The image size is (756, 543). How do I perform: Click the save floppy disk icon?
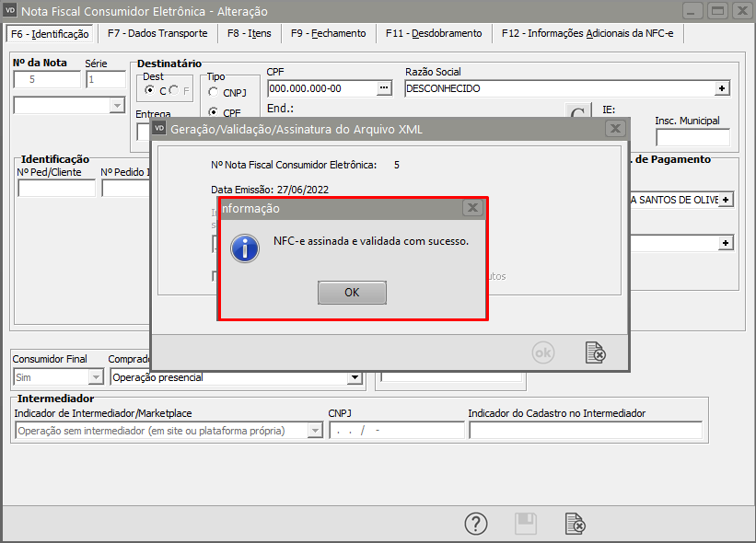click(526, 524)
